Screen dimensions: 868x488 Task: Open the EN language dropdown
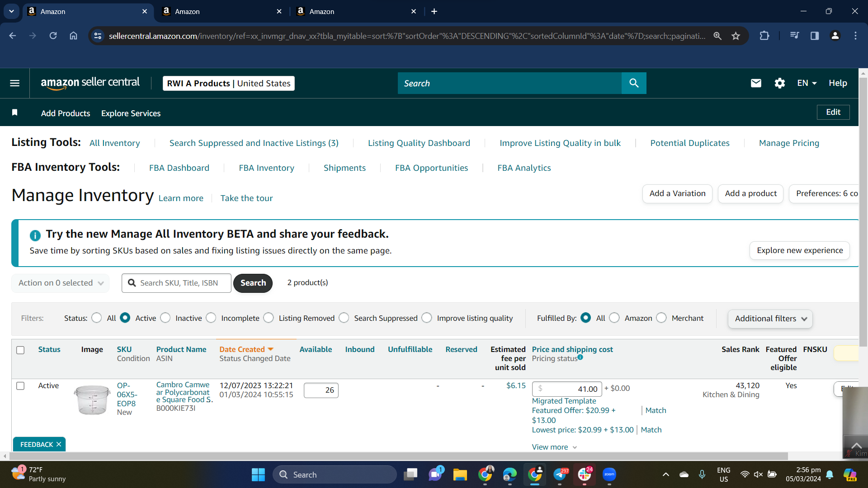[x=807, y=83]
